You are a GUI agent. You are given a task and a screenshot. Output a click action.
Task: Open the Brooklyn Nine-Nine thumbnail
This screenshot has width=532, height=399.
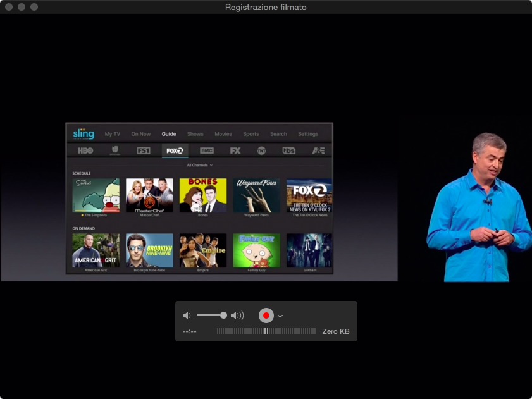coord(149,250)
